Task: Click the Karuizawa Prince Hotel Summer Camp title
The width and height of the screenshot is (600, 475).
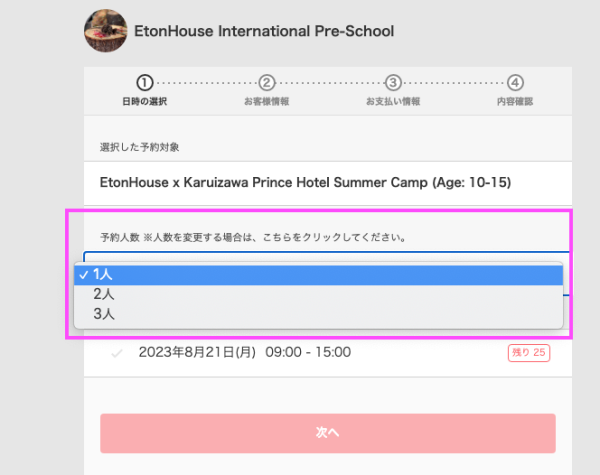Action: [x=305, y=183]
